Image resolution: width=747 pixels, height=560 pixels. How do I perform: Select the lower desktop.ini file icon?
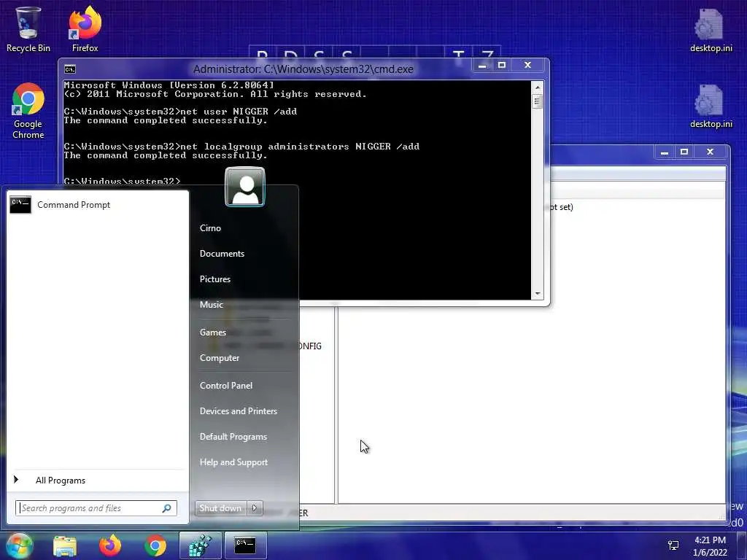(x=711, y=106)
